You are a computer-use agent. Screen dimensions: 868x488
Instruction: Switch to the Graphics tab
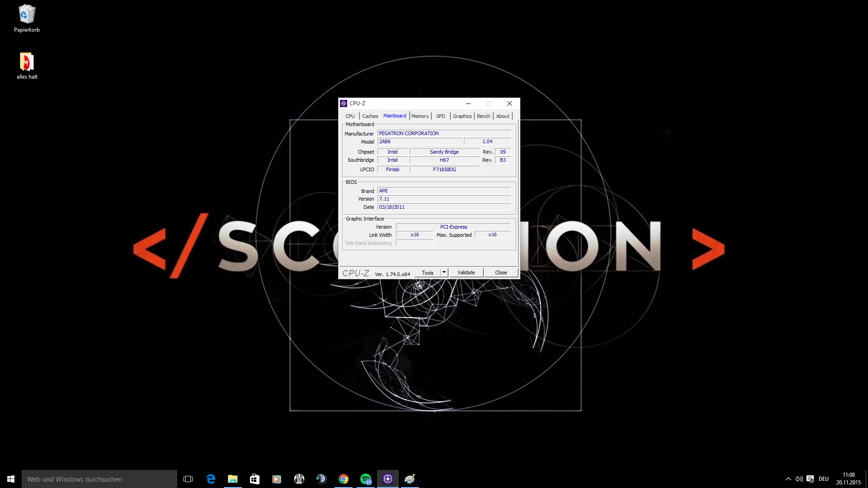(x=462, y=116)
